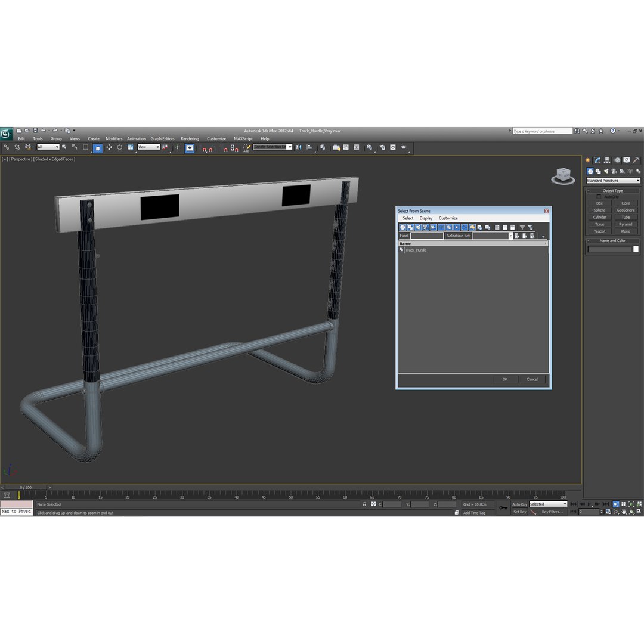
Task: Click the Align tool icon
Action: pos(309,147)
